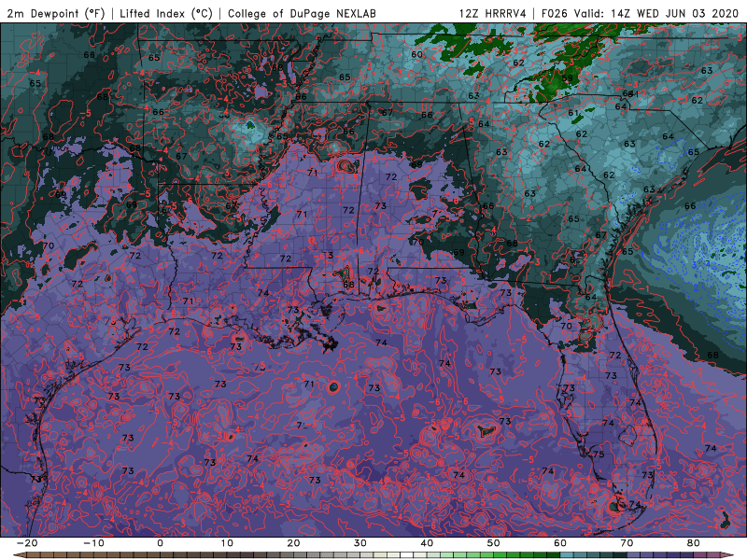Click the '40' label on the color scale
Image resolution: width=747 pixels, height=560 pixels.
[427, 543]
